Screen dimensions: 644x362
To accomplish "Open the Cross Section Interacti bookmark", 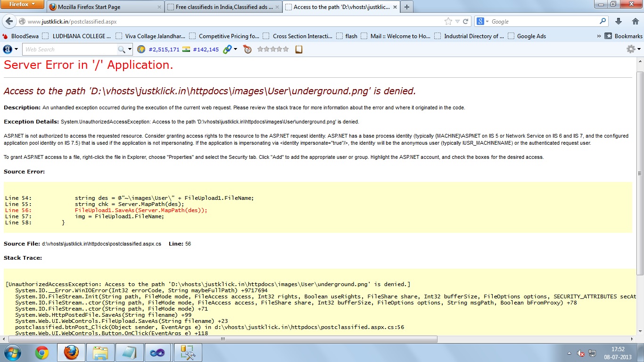I will pos(297,36).
